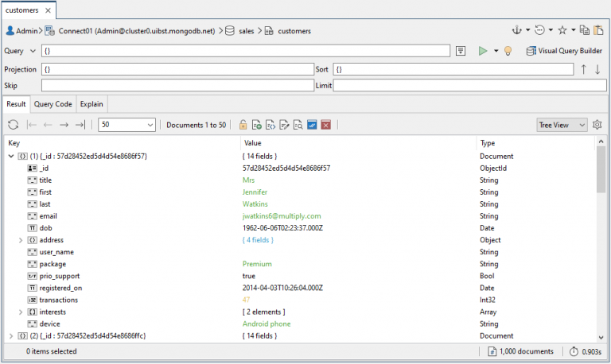Image resolution: width=611 pixels, height=364 pixels.
Task: Expand the address object field
Action: pos(21,240)
